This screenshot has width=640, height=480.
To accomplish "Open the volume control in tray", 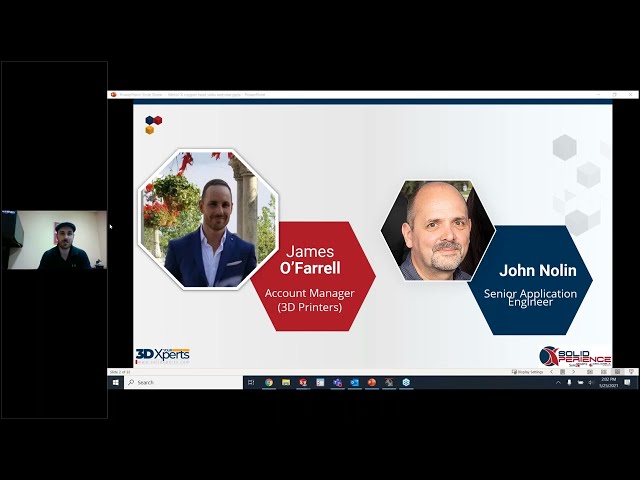I will [x=591, y=382].
